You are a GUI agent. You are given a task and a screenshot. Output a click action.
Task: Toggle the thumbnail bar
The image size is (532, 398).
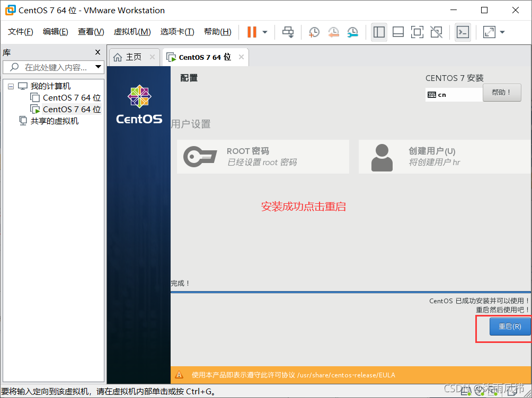[398, 32]
